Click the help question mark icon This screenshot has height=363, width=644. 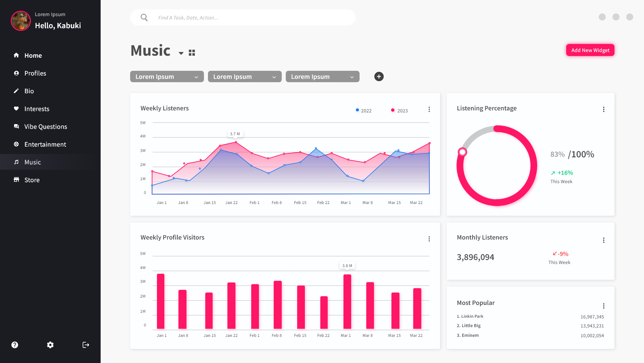15,345
